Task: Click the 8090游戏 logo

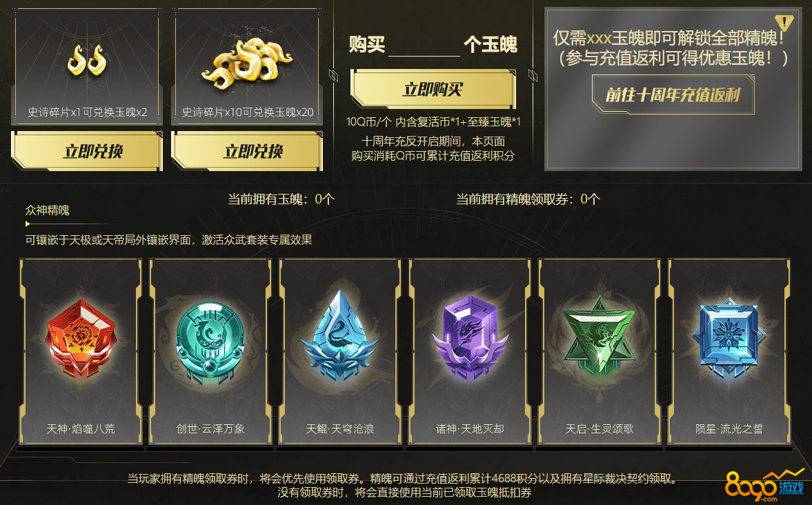Action: (765, 486)
